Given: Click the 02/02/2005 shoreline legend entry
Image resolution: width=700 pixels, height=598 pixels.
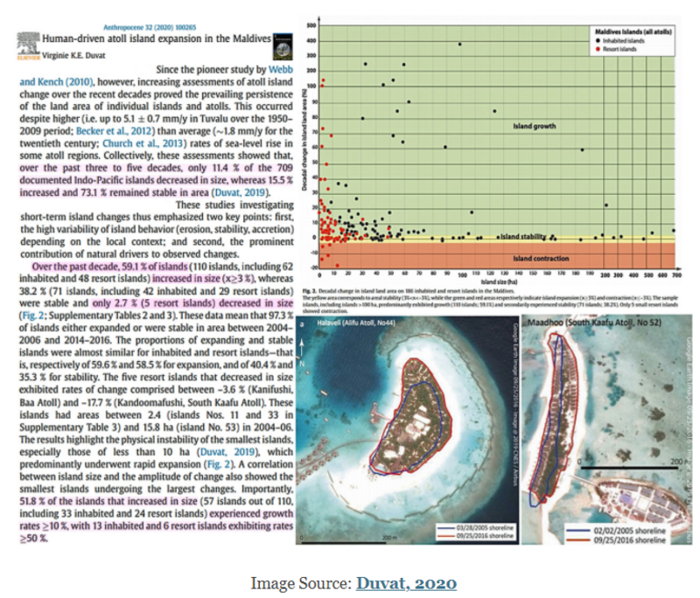Looking at the screenshot, I should [x=616, y=531].
